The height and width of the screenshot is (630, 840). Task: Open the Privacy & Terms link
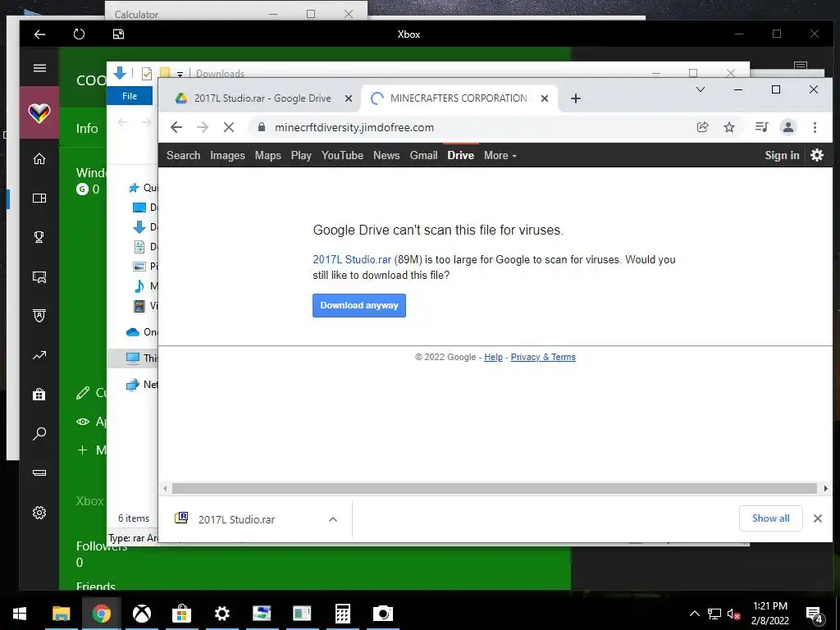click(x=543, y=357)
